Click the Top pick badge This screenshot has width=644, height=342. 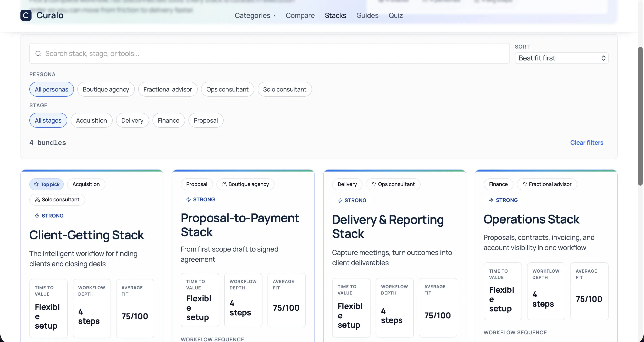tap(46, 184)
